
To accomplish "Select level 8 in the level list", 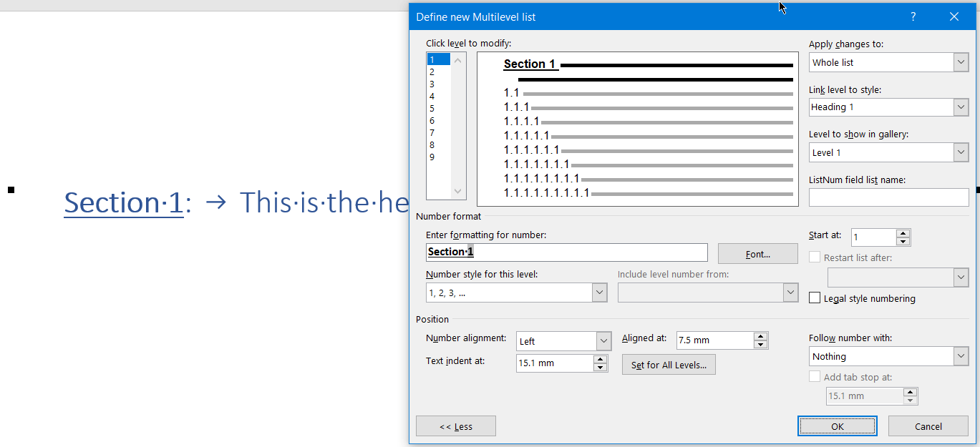I will click(439, 144).
